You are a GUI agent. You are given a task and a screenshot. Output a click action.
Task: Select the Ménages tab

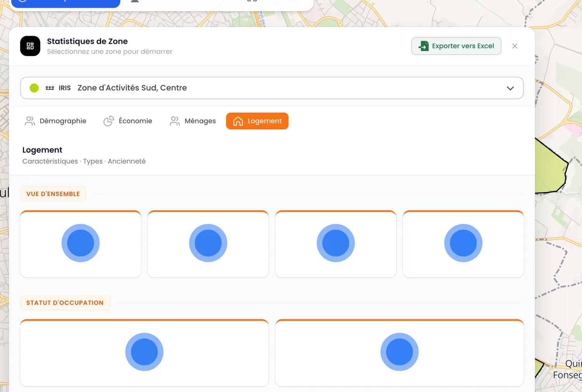(193, 121)
